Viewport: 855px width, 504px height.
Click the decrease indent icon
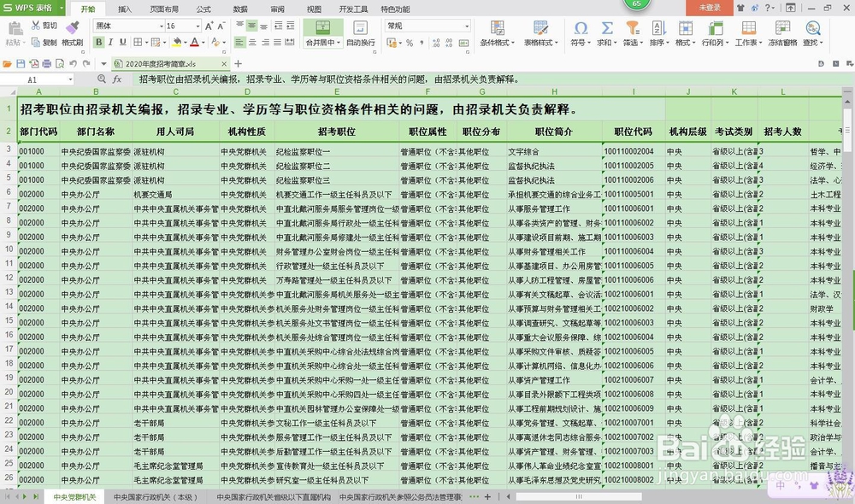278,26
